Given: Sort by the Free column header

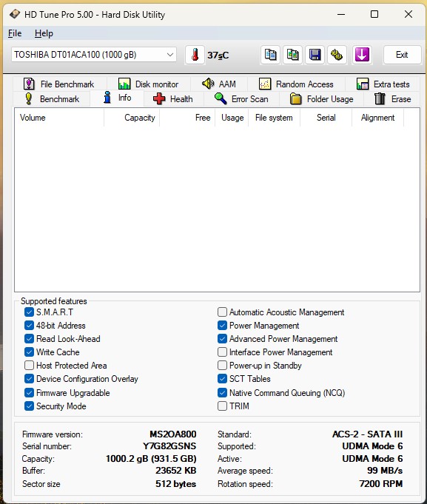Looking at the screenshot, I should pos(187,118).
